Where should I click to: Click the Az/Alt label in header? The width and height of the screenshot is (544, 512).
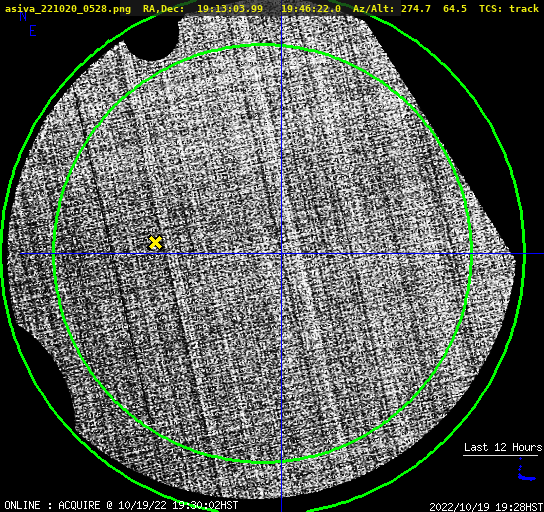[x=374, y=9]
